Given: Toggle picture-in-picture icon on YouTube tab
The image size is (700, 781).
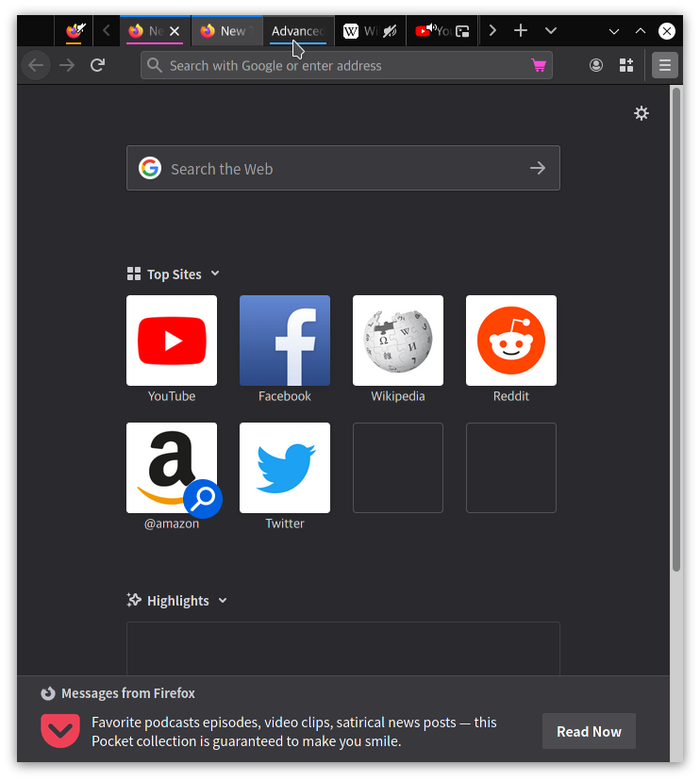Looking at the screenshot, I should click(462, 31).
